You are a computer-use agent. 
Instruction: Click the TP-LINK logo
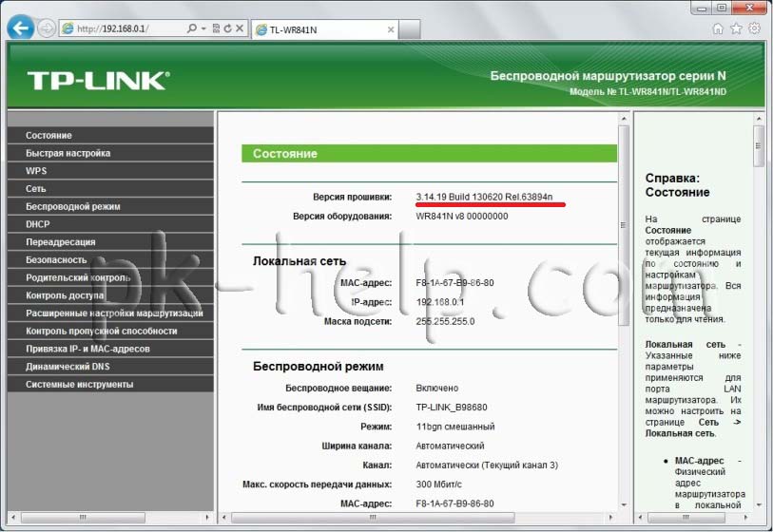[x=99, y=81]
